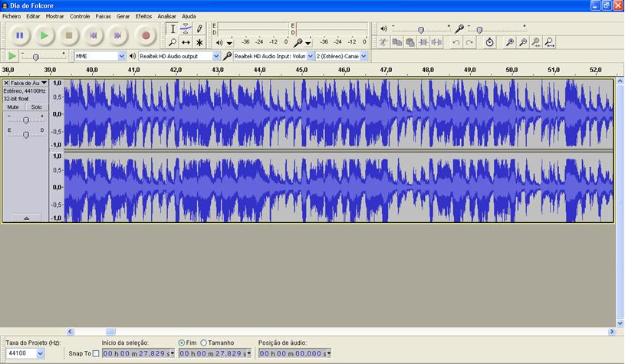Screen dimensions: 625x364
Task: Click the Undo arrow icon
Action: click(456, 42)
